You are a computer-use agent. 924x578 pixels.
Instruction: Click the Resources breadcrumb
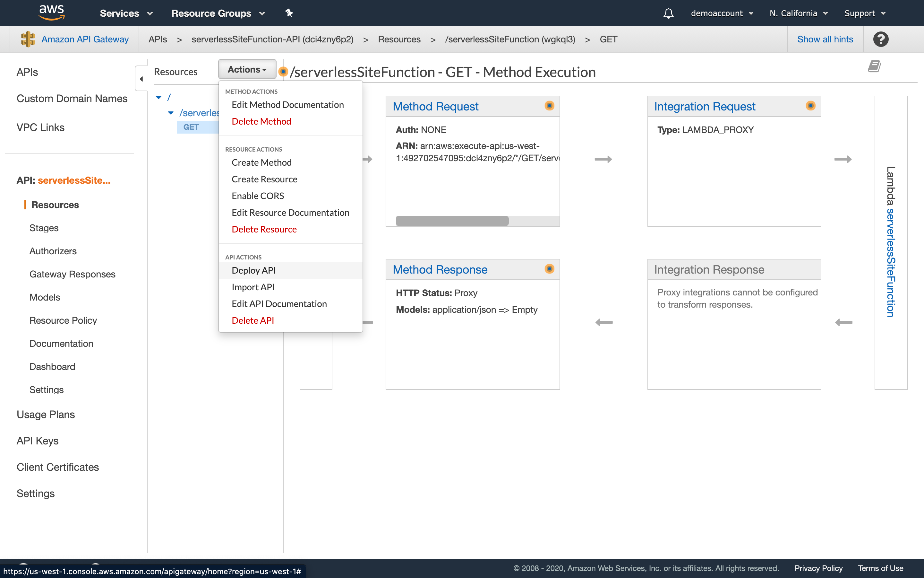[399, 39]
